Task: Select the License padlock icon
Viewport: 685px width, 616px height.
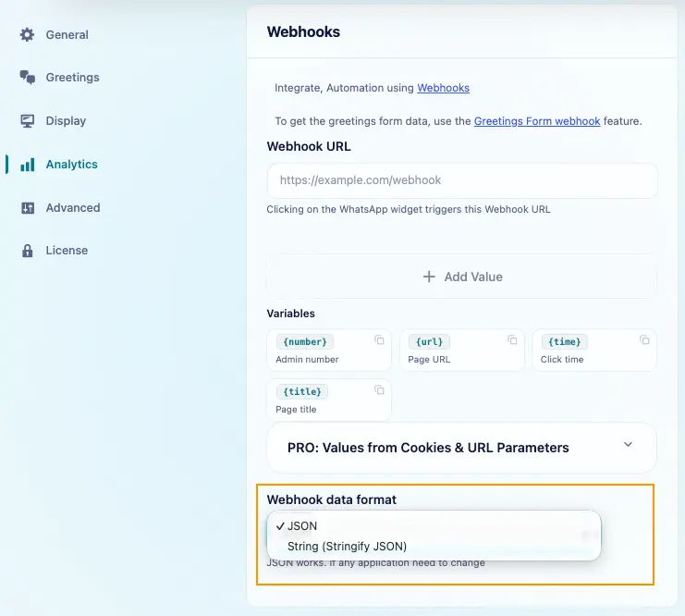Action: pyautogui.click(x=27, y=251)
